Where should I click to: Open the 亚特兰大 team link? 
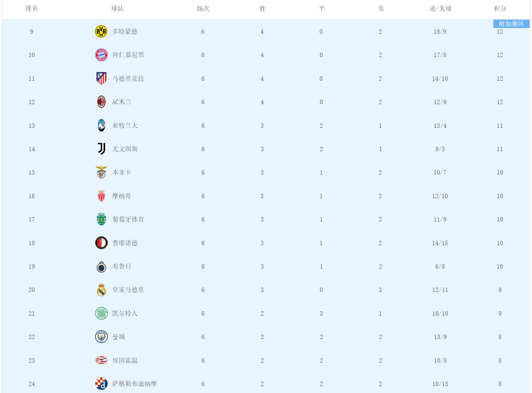pyautogui.click(x=125, y=126)
